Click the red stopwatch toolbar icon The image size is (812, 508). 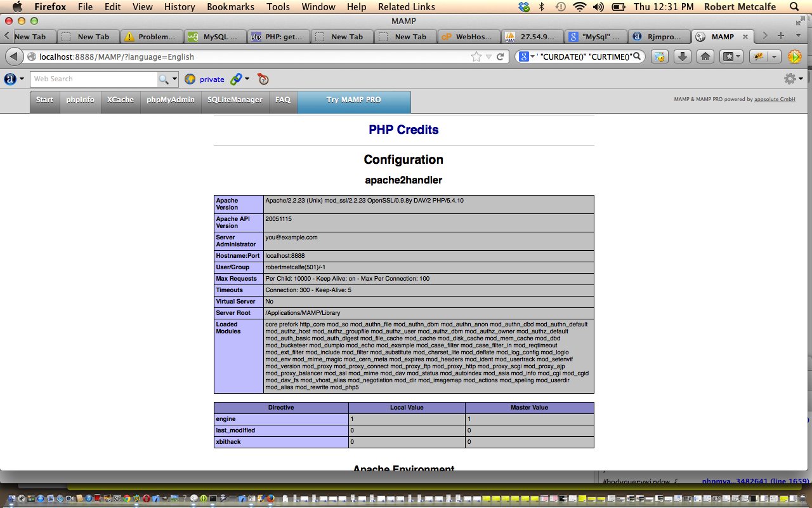263,79
